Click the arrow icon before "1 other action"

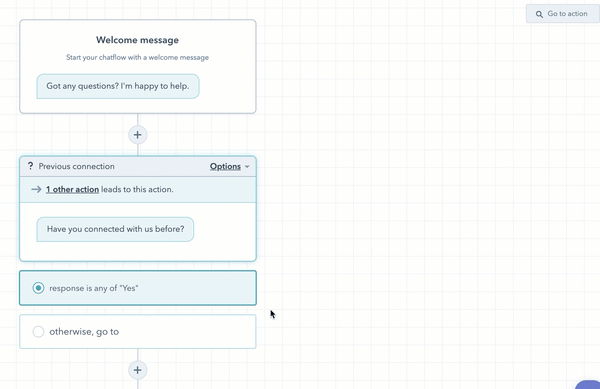[36, 189]
